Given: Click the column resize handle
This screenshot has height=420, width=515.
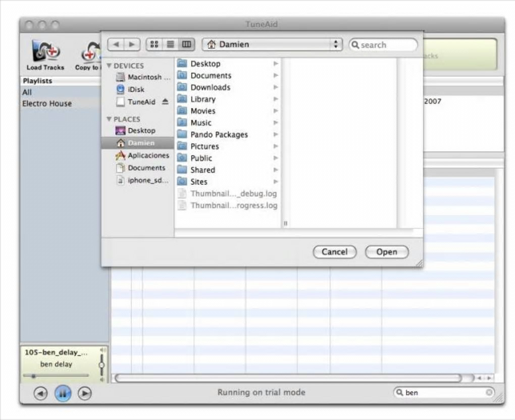Looking at the screenshot, I should (x=285, y=223).
